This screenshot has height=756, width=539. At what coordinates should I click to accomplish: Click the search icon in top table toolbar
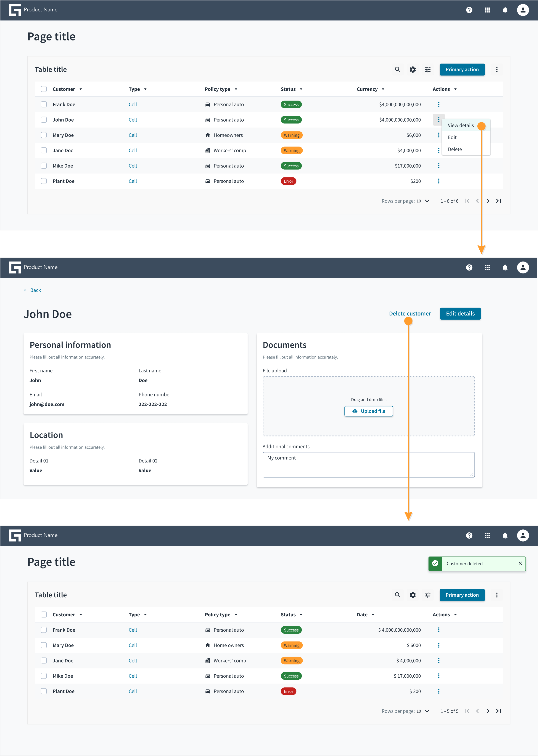[x=398, y=70]
